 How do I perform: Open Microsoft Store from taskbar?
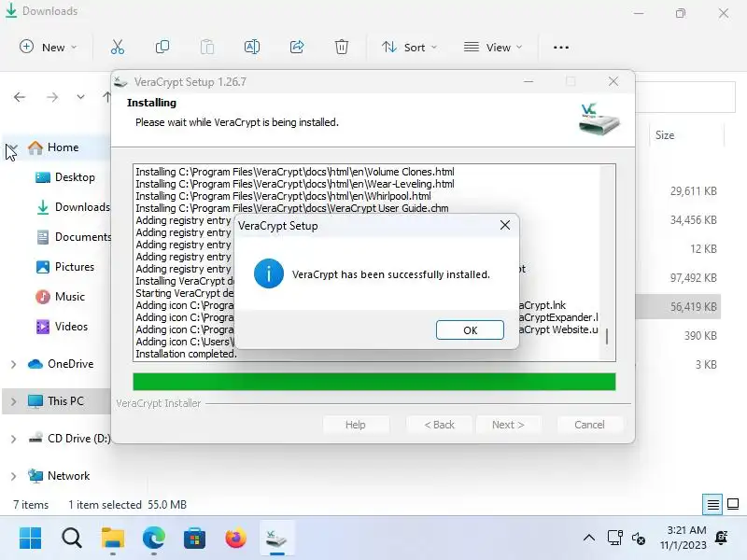click(x=194, y=539)
